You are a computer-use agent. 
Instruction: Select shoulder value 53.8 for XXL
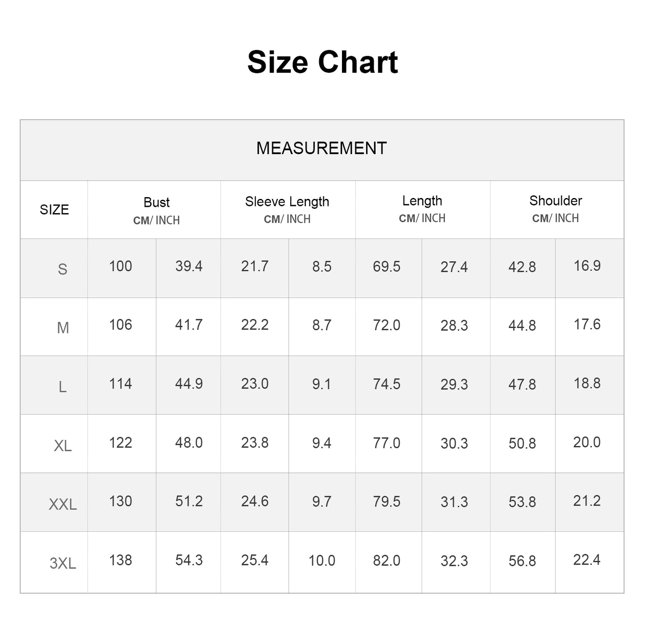tap(522, 502)
